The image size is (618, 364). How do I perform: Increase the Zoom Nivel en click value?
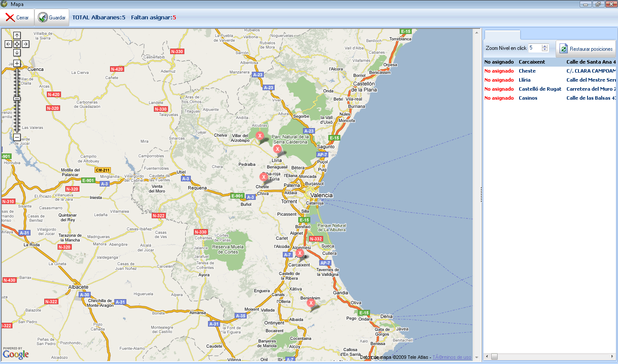click(545, 46)
